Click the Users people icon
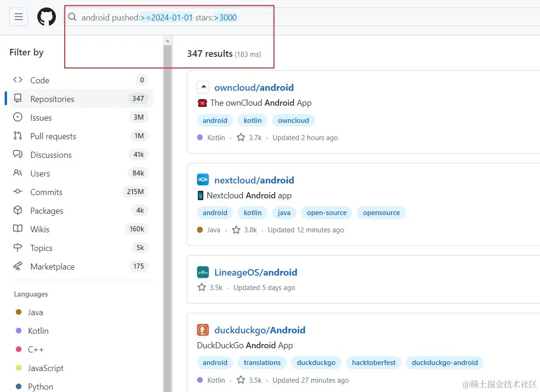540x392 pixels. coord(18,173)
